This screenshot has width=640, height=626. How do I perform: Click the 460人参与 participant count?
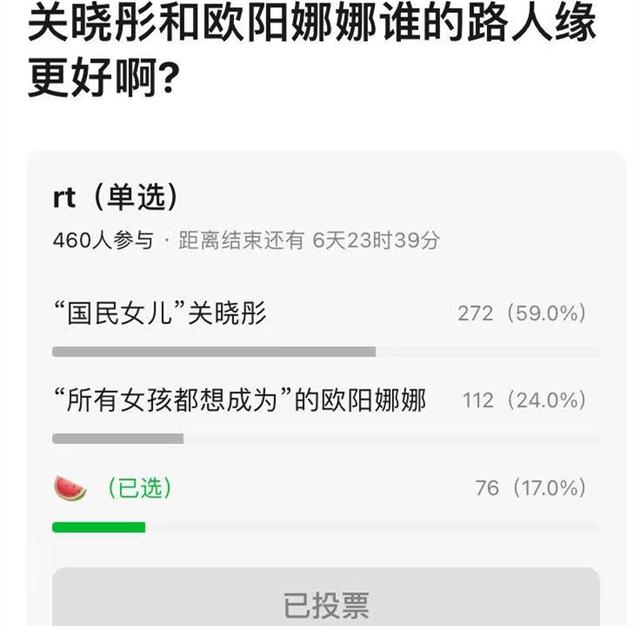pos(102,241)
